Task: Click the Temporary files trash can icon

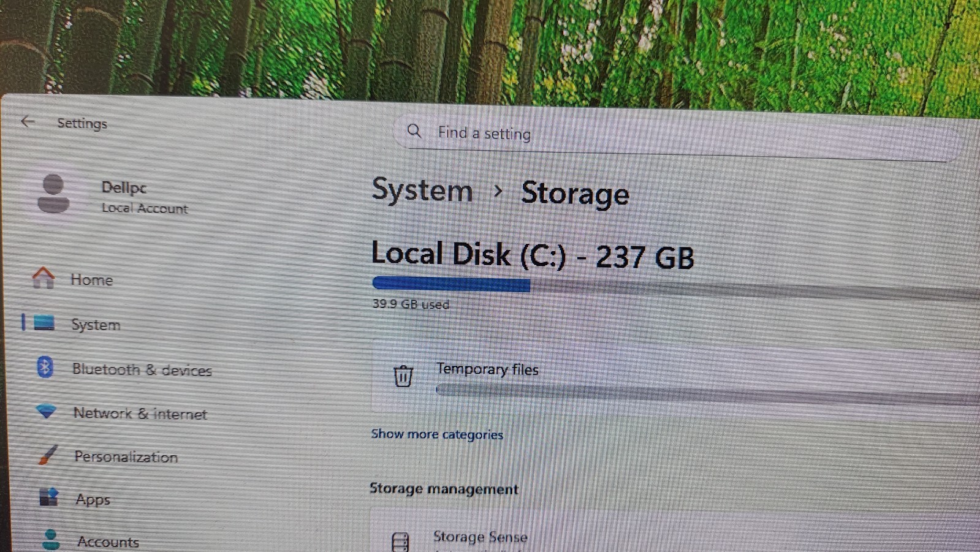Action: [403, 376]
